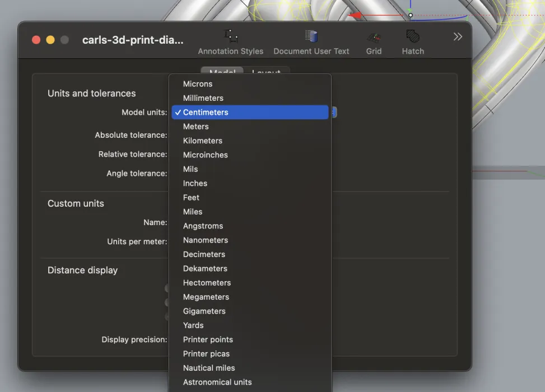Select Inches unit option
The width and height of the screenshot is (545, 392).
point(250,184)
